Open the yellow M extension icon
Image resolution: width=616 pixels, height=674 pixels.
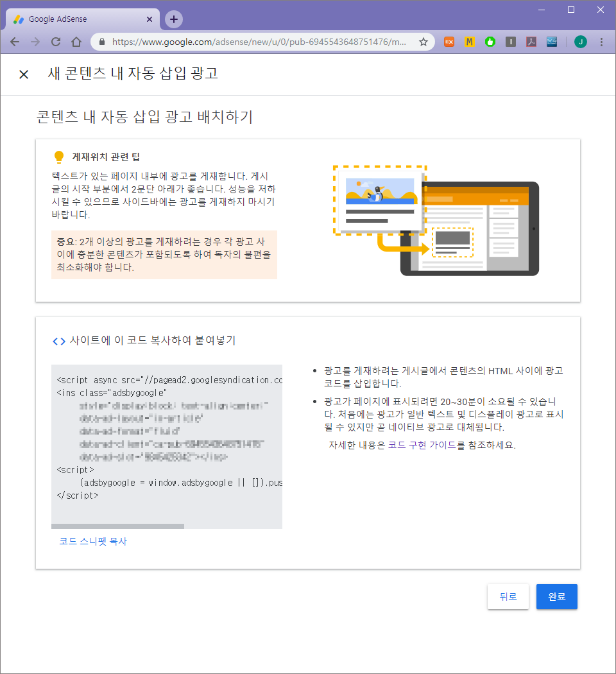pyautogui.click(x=470, y=42)
